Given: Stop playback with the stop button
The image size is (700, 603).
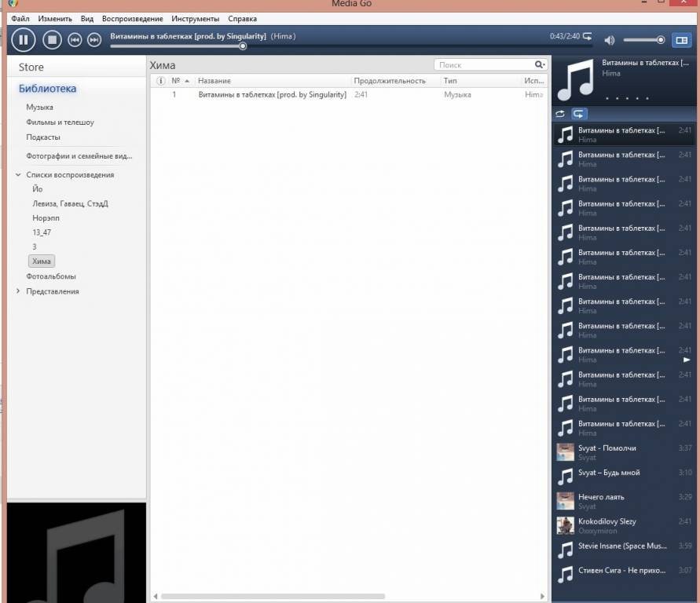Looking at the screenshot, I should click(x=52, y=40).
